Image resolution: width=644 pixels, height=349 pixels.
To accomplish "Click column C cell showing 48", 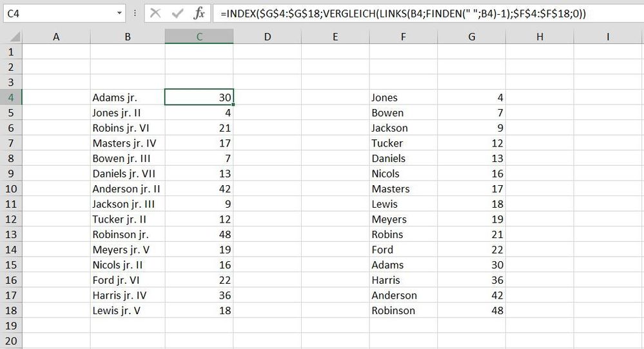I will [x=199, y=234].
